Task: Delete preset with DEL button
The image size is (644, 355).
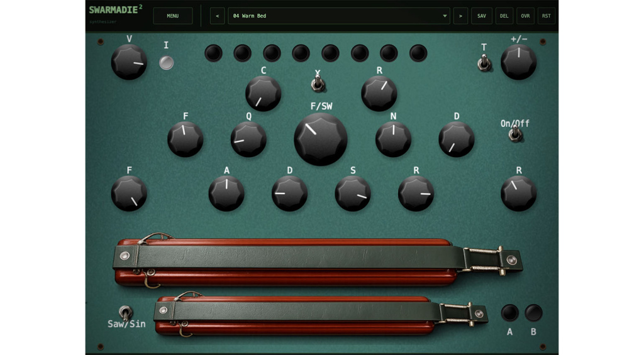Action: (504, 16)
